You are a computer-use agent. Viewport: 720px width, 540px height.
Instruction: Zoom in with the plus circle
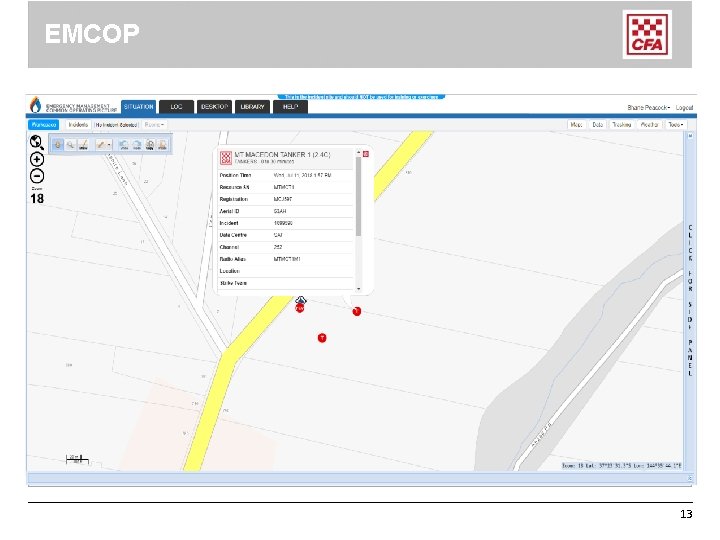[x=37, y=159]
